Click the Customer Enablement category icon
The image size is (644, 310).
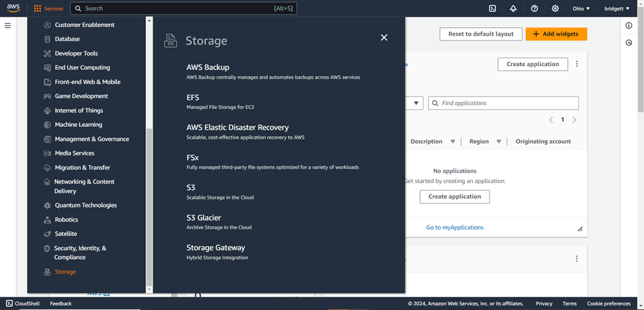48,24
